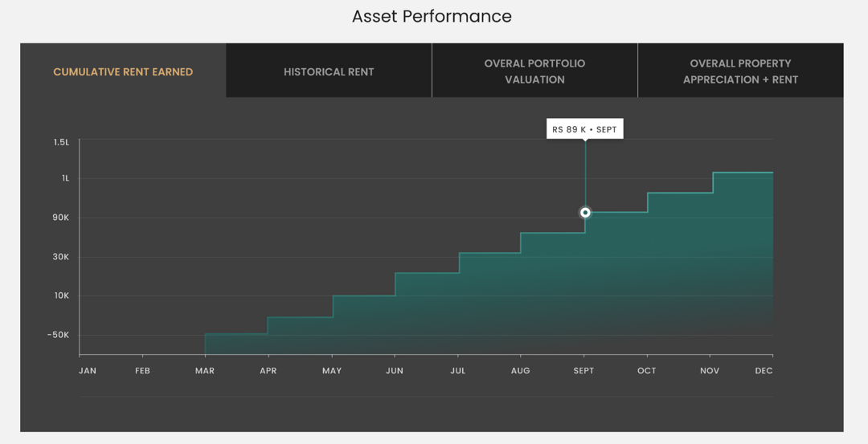Click the OCT month axis label
Screen dimensions: 868x444
[646, 371]
